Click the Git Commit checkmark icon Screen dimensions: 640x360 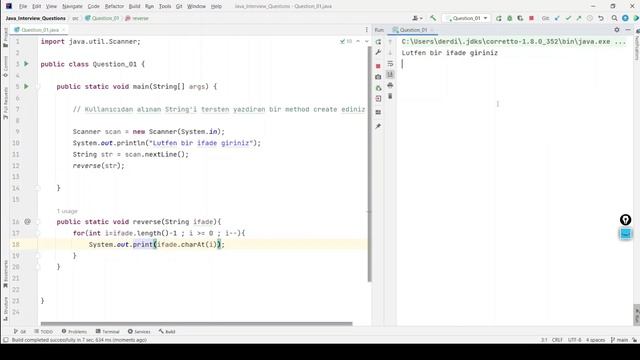click(568, 18)
